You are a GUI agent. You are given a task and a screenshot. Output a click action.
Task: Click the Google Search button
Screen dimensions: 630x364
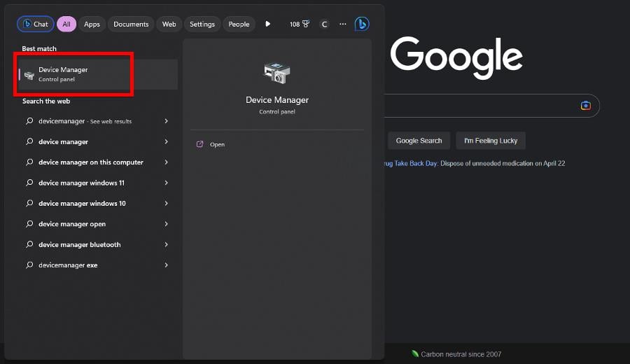(x=419, y=141)
